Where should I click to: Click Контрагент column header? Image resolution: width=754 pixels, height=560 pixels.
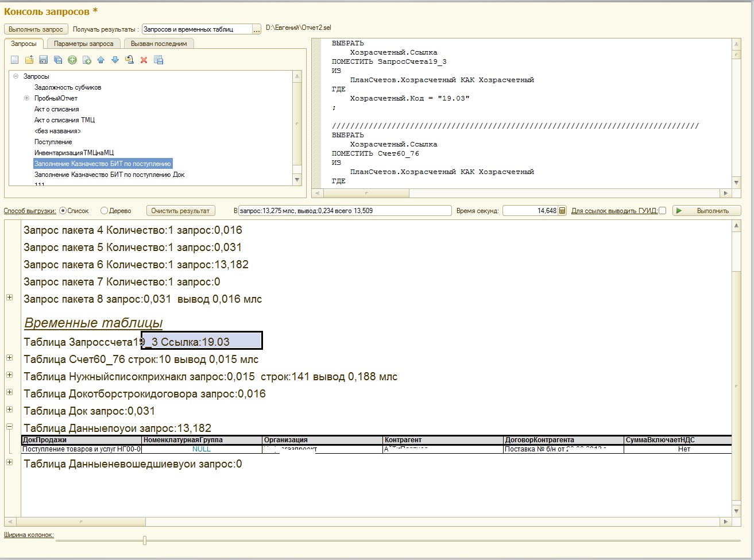443,440
